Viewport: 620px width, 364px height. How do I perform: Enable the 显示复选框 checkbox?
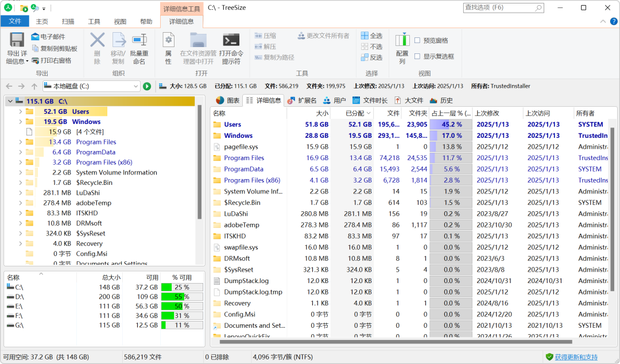tap(417, 56)
